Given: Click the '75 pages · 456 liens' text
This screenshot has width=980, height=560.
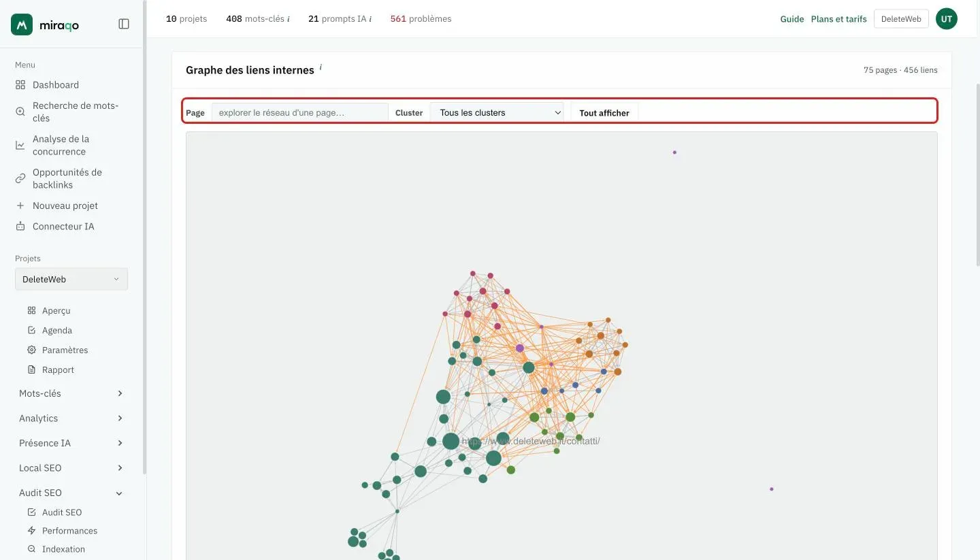Looking at the screenshot, I should (x=900, y=70).
